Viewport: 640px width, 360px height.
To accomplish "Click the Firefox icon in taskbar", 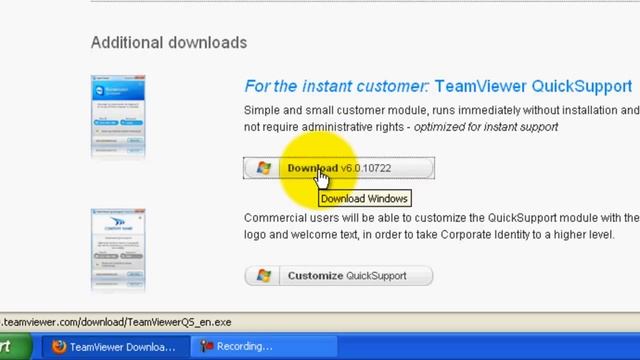I will [x=59, y=347].
